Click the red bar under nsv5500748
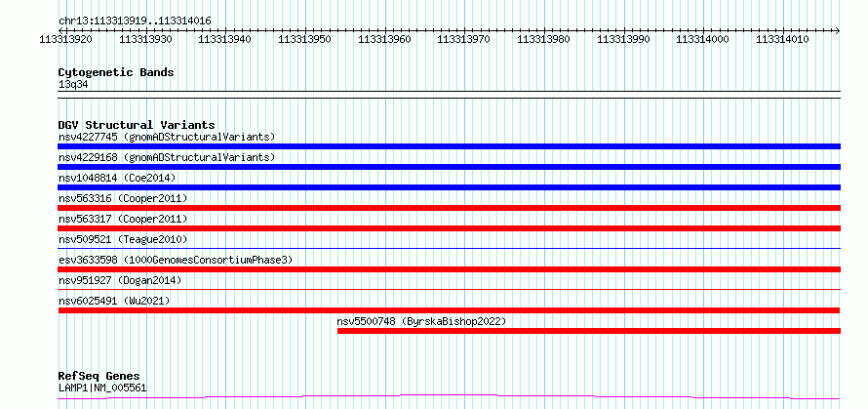Image resolution: width=868 pixels, height=409 pixels. (589, 331)
